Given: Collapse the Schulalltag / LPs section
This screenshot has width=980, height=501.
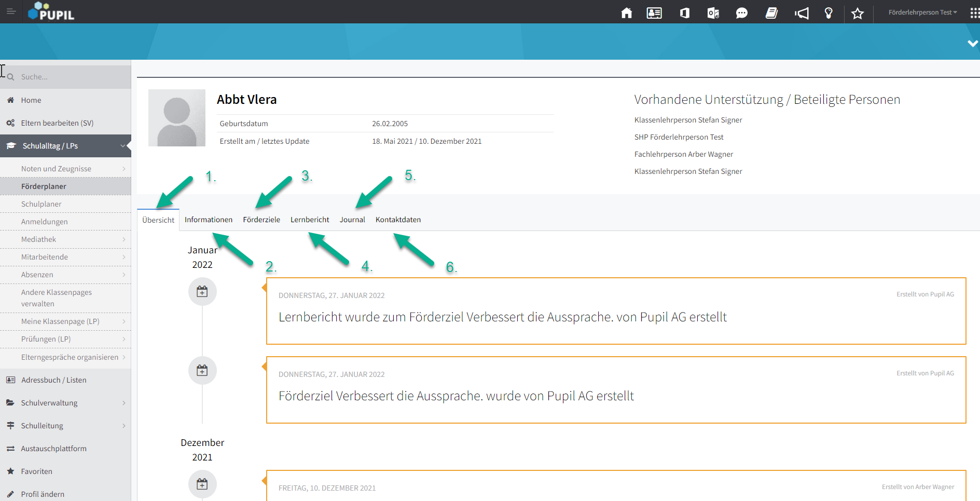Looking at the screenshot, I should coord(65,146).
